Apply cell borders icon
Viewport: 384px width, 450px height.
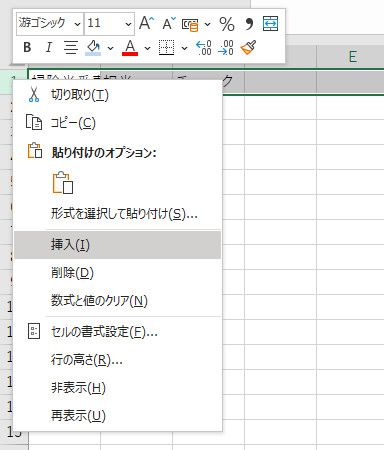(166, 47)
